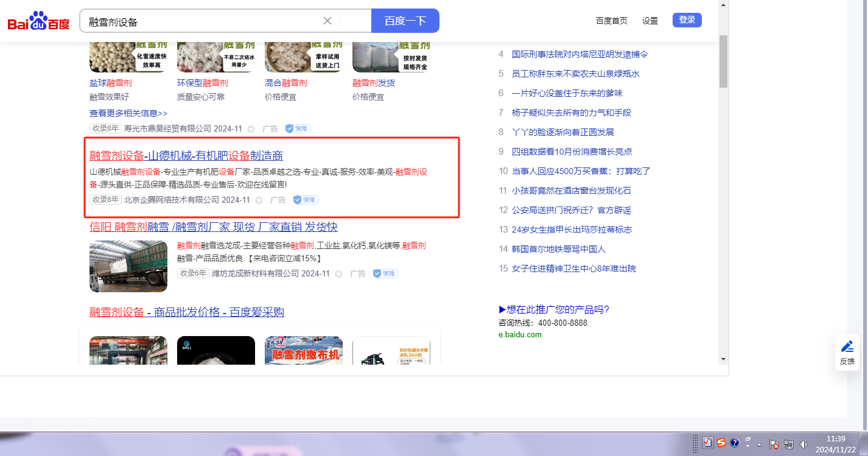Click the scrollbar down arrow
Image resolution: width=868 pixels, height=456 pixels.
click(723, 359)
